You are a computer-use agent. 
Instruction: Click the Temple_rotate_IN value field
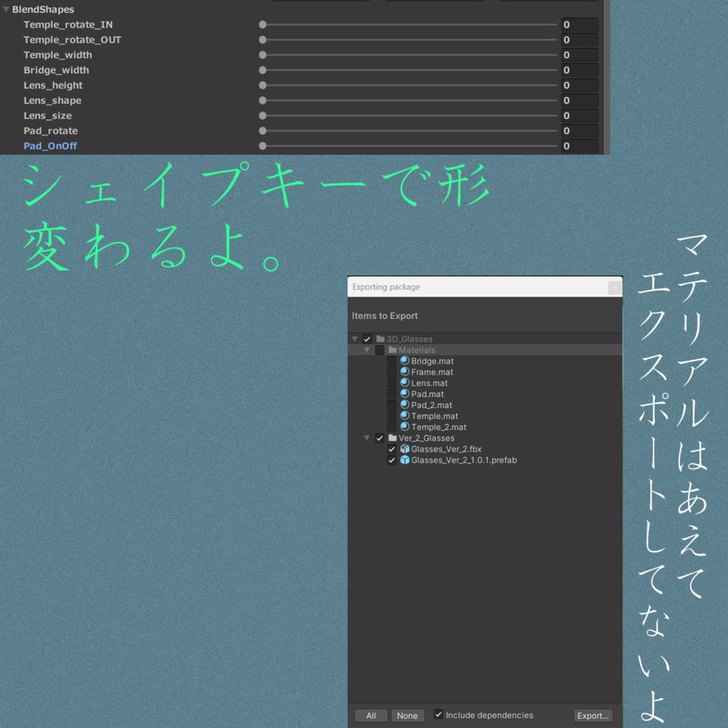coord(579,25)
